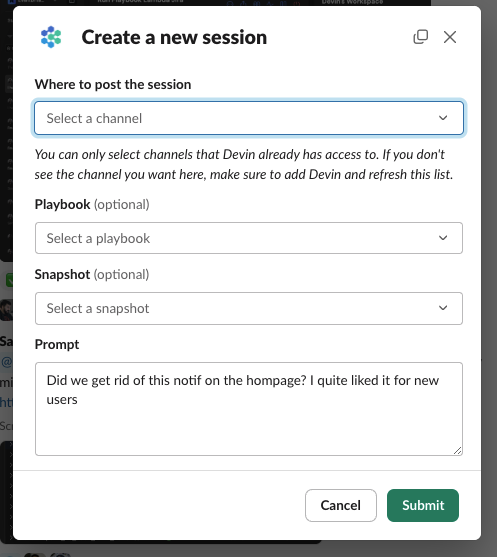This screenshot has height=557, width=497.
Task: Open dialog in a new window icon
Action: pyautogui.click(x=421, y=37)
